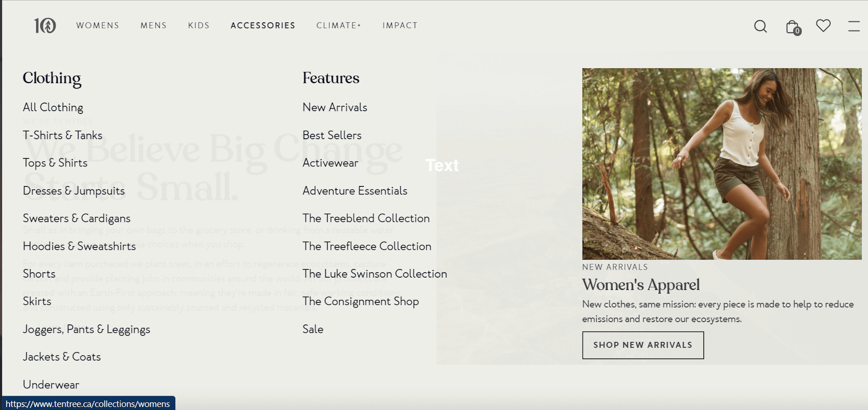Open The Treeblend Collection
The height and width of the screenshot is (410, 868).
[x=366, y=219]
